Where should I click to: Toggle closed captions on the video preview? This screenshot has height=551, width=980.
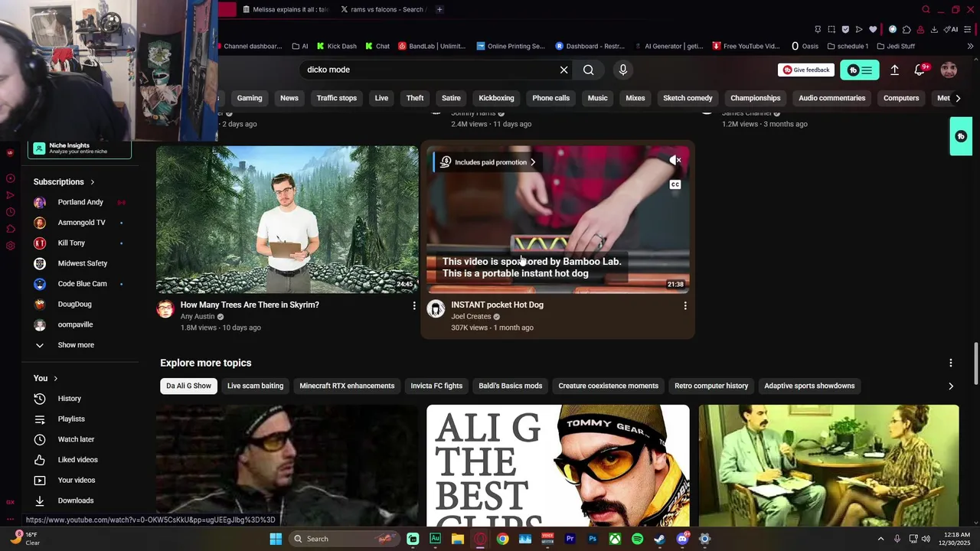pyautogui.click(x=675, y=184)
